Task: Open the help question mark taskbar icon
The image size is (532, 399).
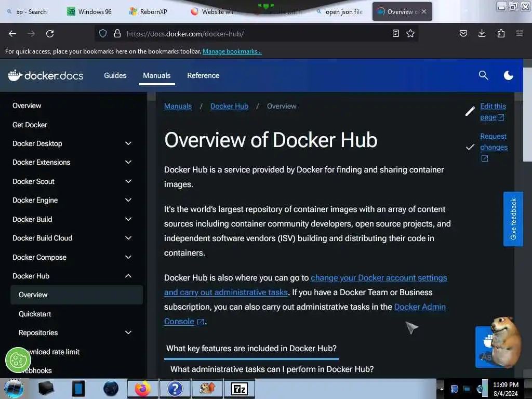Action: (175, 389)
